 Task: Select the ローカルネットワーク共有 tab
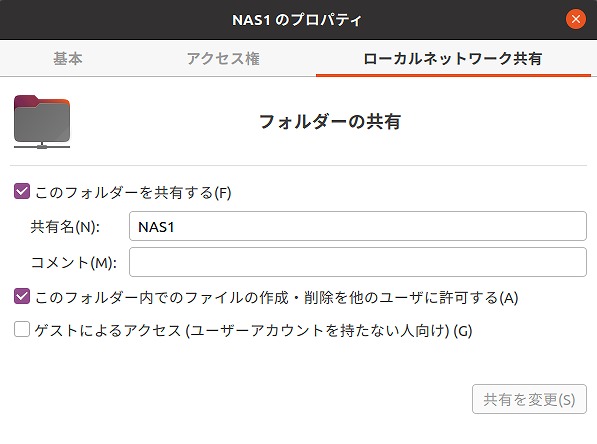point(453,59)
